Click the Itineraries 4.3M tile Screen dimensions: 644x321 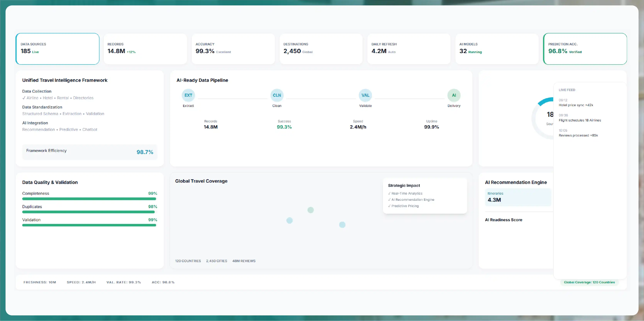click(x=518, y=197)
